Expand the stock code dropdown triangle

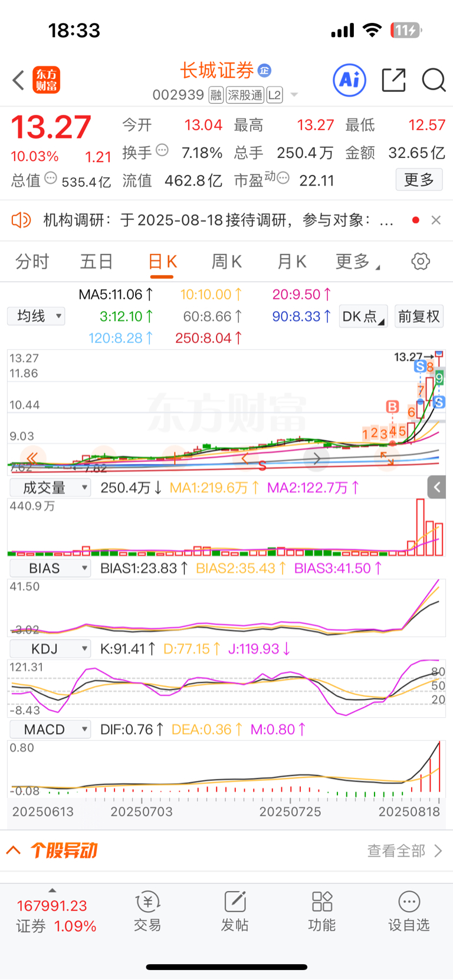(x=294, y=95)
